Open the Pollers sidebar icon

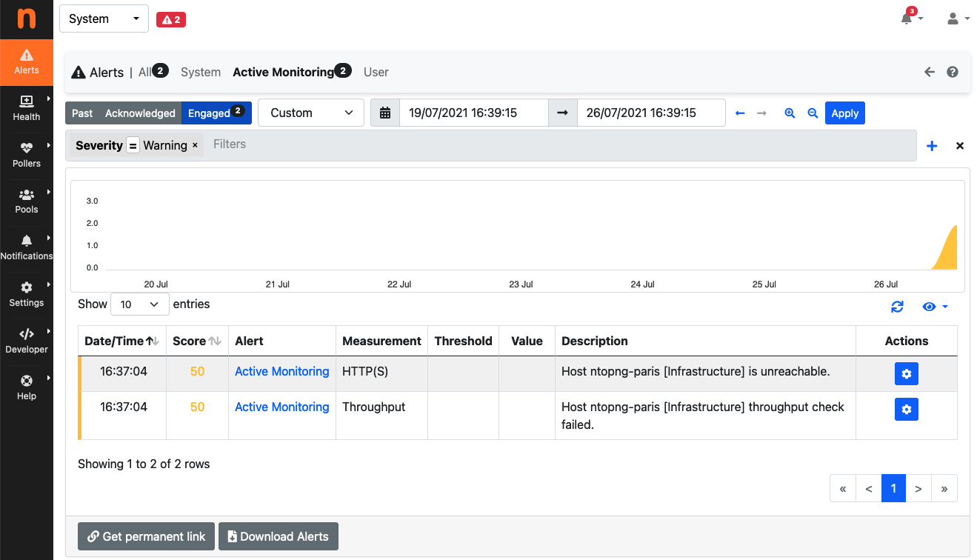pos(27,148)
